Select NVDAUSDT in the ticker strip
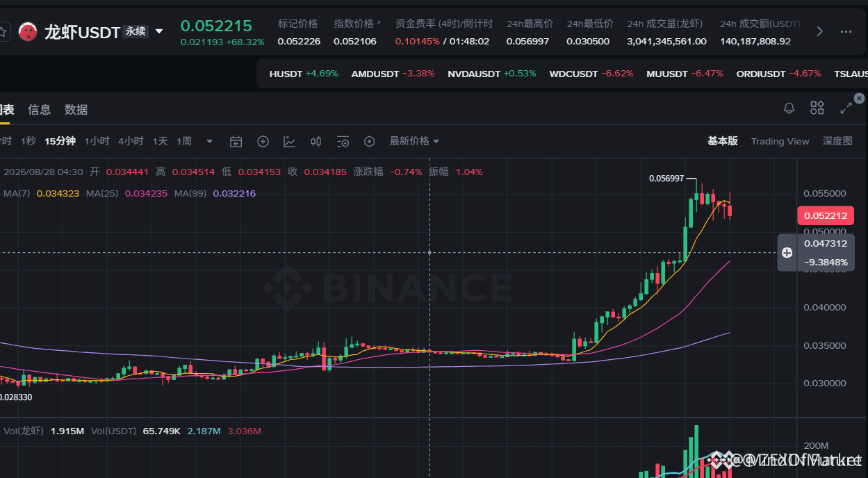This screenshot has height=478, width=868. (492, 73)
